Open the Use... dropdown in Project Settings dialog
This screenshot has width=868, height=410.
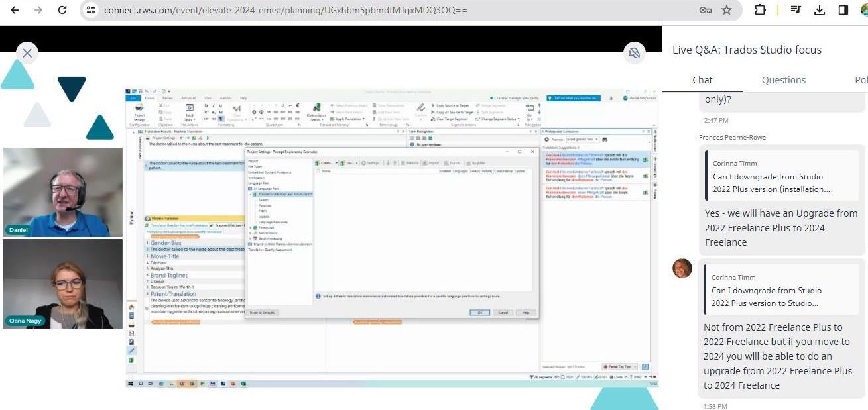pos(351,163)
